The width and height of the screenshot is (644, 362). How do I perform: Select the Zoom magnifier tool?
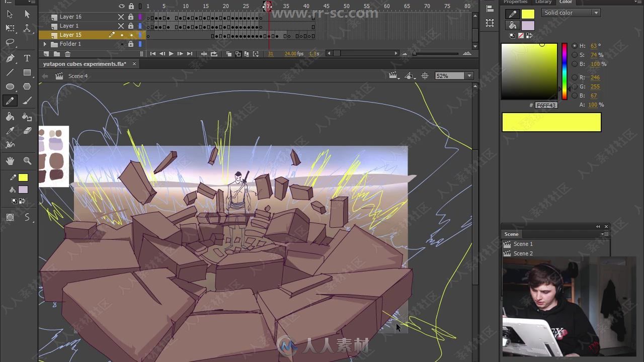point(27,161)
